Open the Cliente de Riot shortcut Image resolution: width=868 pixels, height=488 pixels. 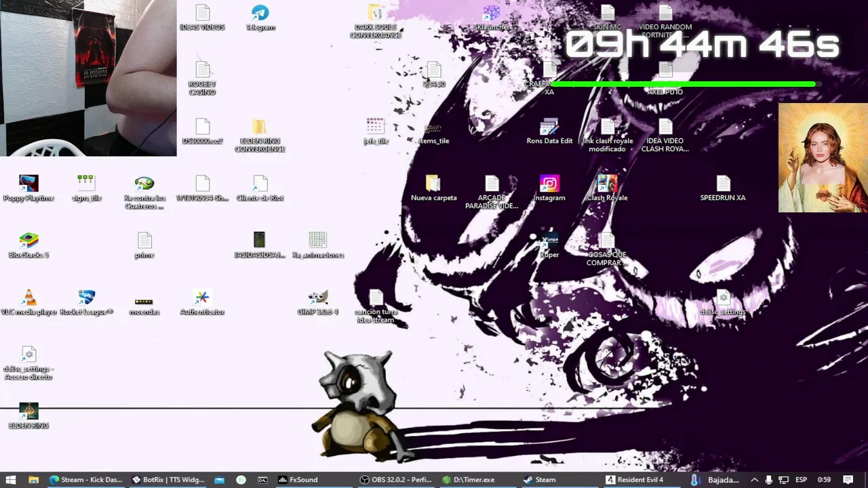tap(260, 188)
